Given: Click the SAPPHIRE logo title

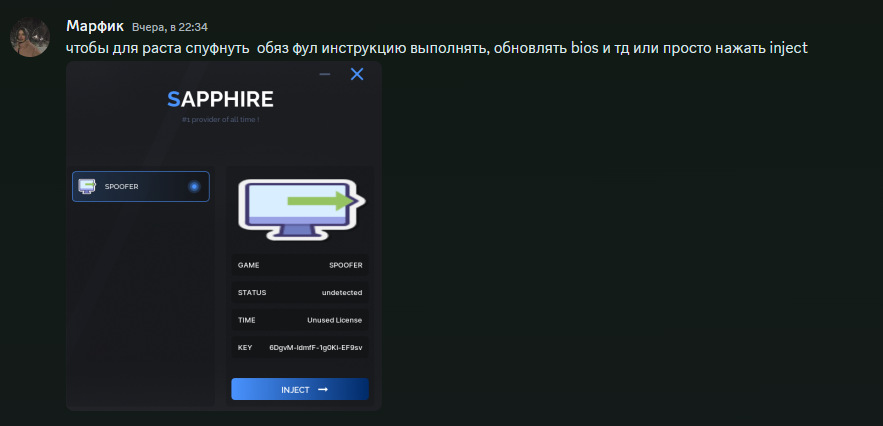Looking at the screenshot, I should pyautogui.click(x=220, y=99).
